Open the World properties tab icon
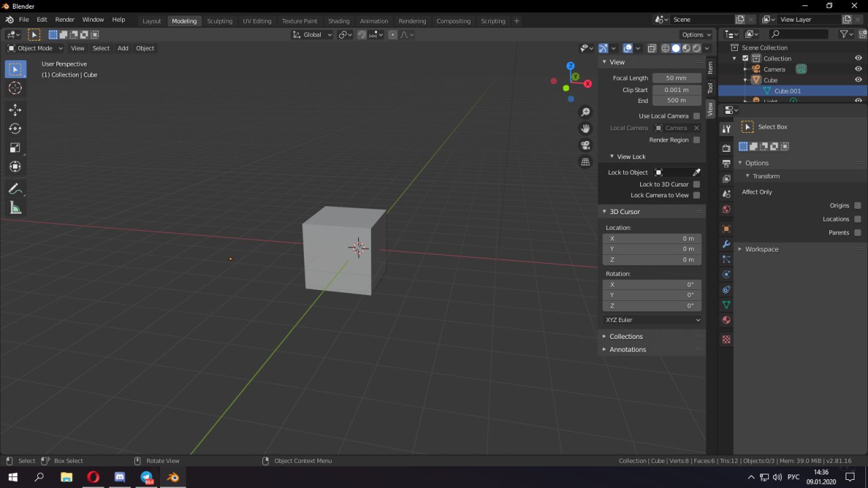The width and height of the screenshot is (868, 488). point(726,209)
